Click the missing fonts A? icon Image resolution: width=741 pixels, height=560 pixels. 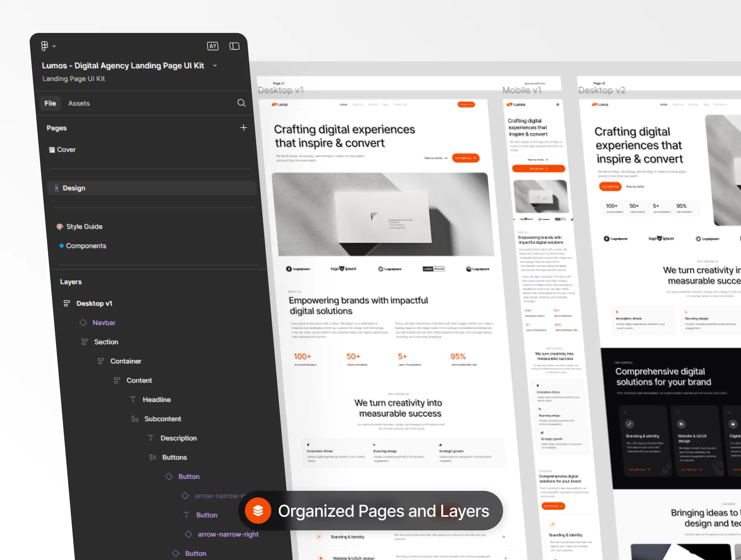pyautogui.click(x=212, y=46)
